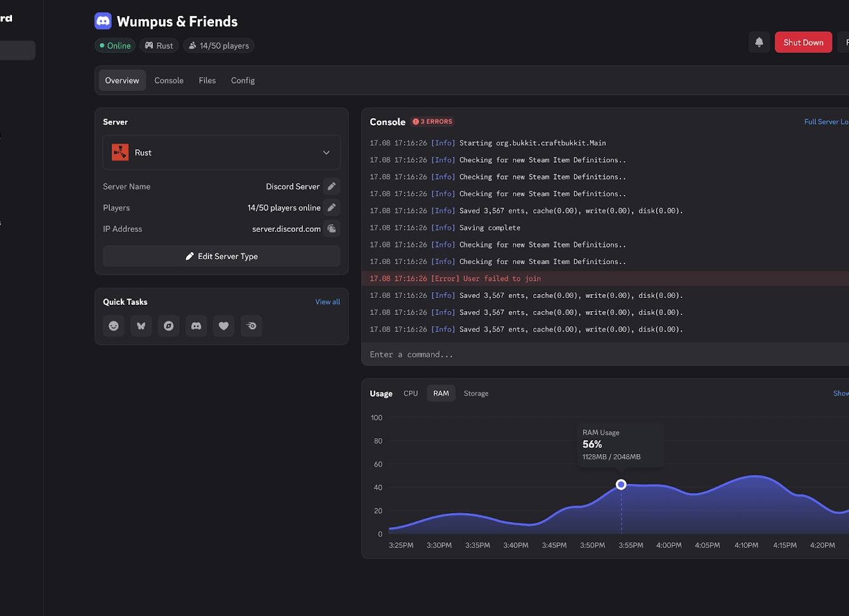The height and width of the screenshot is (616, 849).
Task: Open the Config tab
Action: (243, 81)
